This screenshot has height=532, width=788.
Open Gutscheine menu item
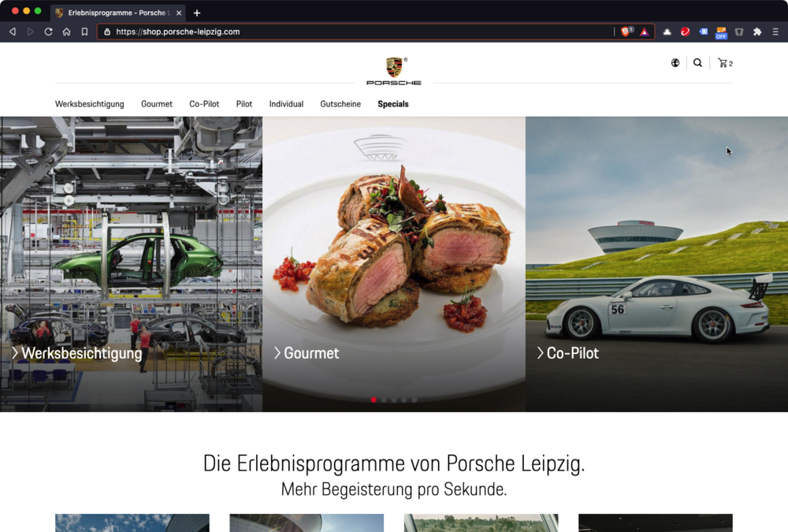tap(340, 104)
